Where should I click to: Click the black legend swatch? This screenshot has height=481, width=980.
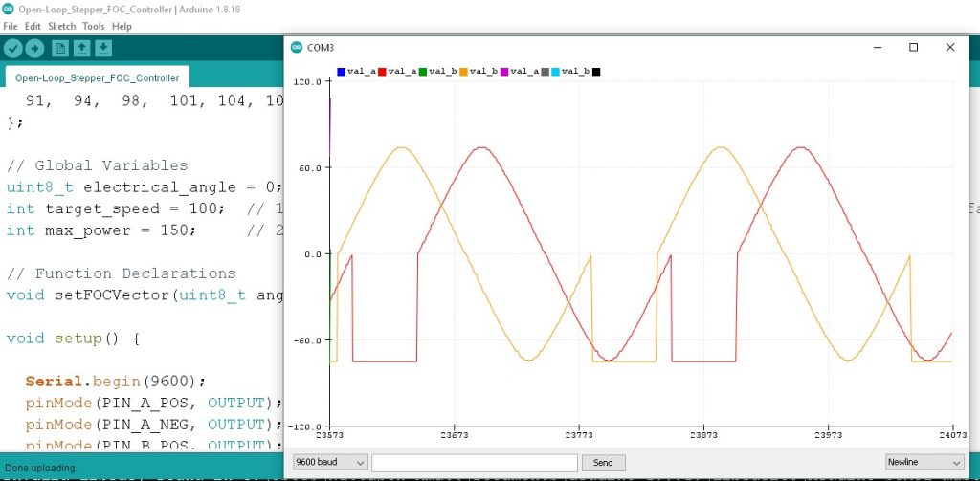coord(596,72)
